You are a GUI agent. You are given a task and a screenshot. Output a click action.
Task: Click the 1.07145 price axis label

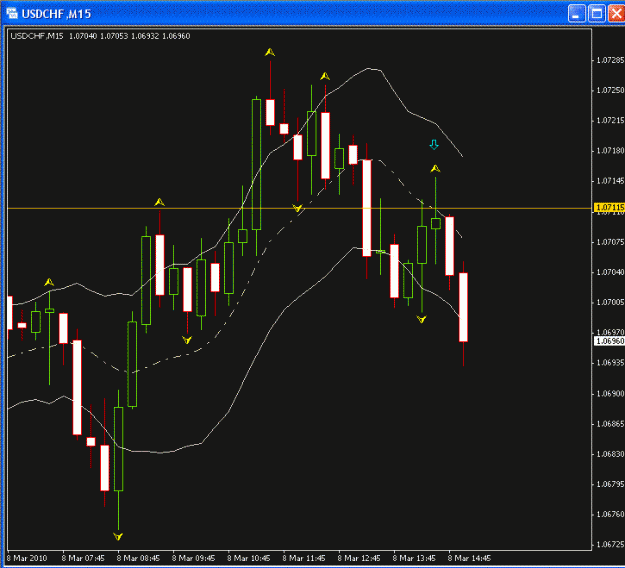click(610, 181)
